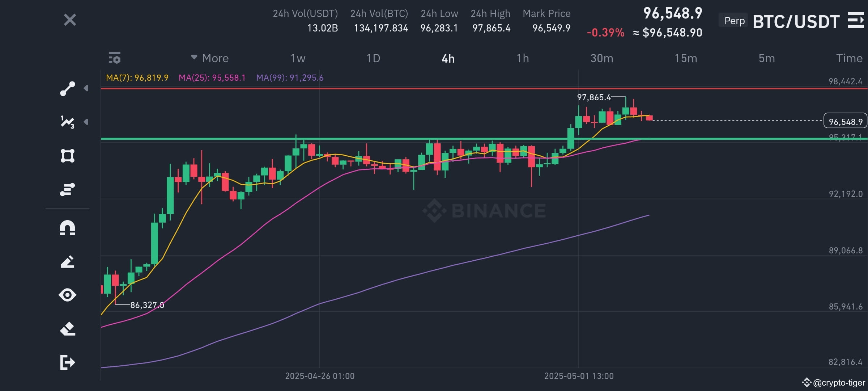This screenshot has width=868, height=391.
Task: Click the 2025-04-26 01:00 date label
Action: tap(320, 376)
